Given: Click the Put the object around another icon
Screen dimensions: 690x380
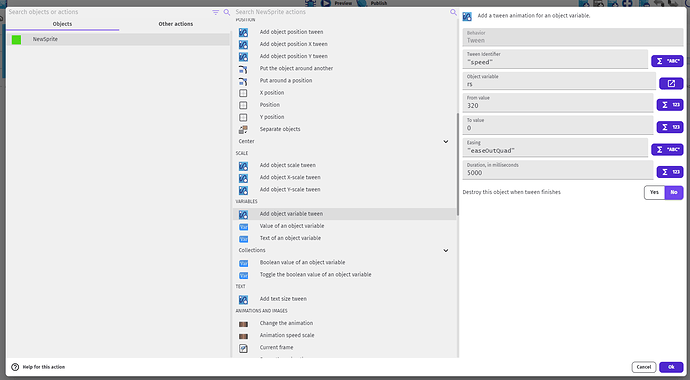Looking at the screenshot, I should (x=243, y=69).
